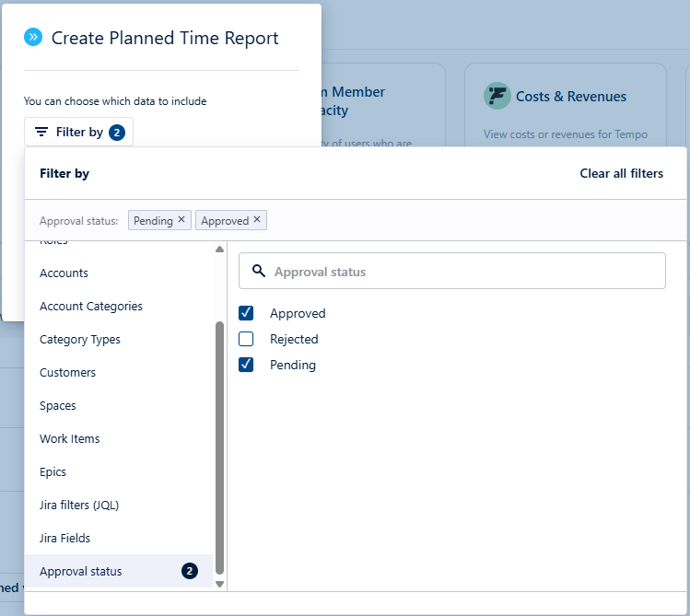Click the filter lines icon in Filter by button

41,132
